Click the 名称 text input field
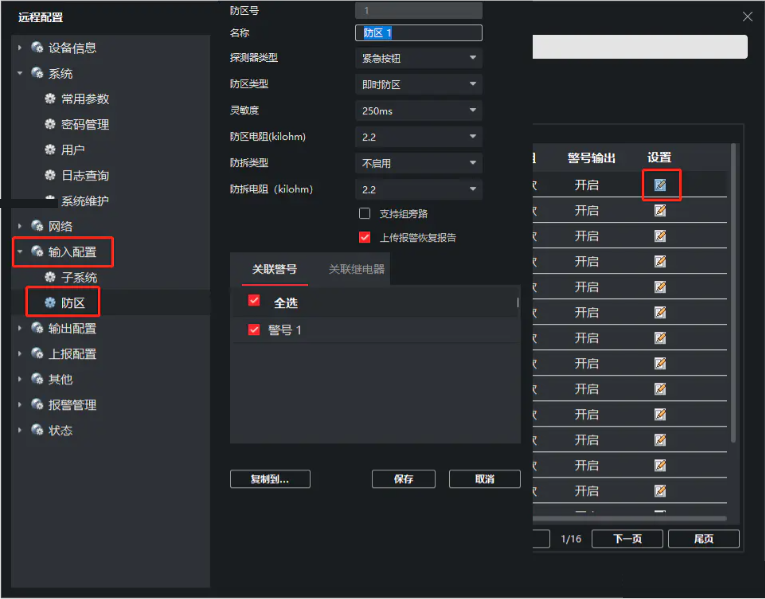The height and width of the screenshot is (599, 765). coord(418,33)
